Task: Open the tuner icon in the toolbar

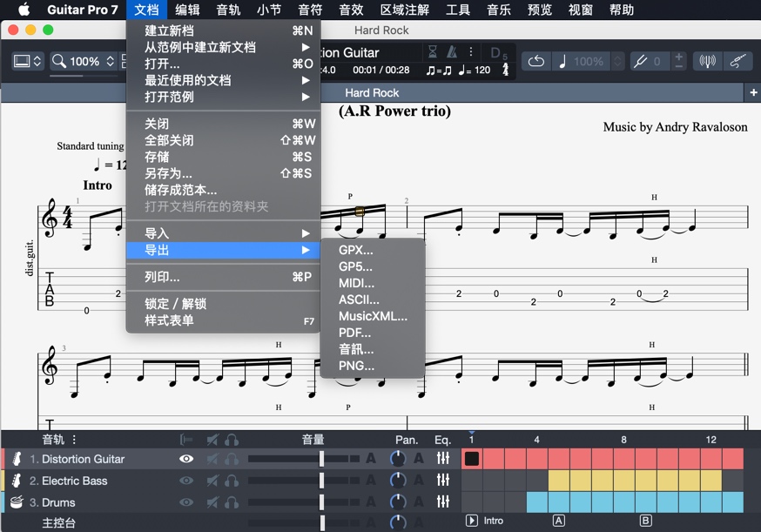Action: pos(707,61)
